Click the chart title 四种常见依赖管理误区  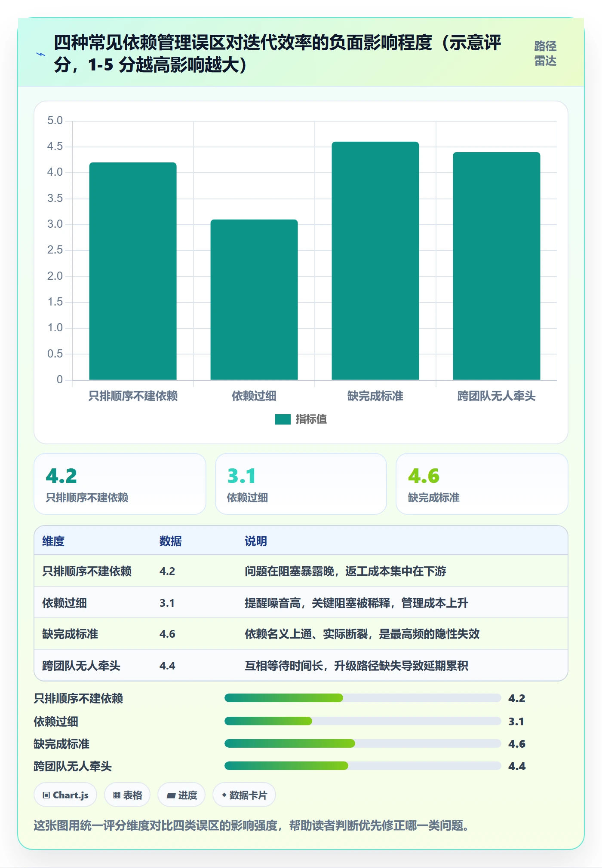pos(277,54)
